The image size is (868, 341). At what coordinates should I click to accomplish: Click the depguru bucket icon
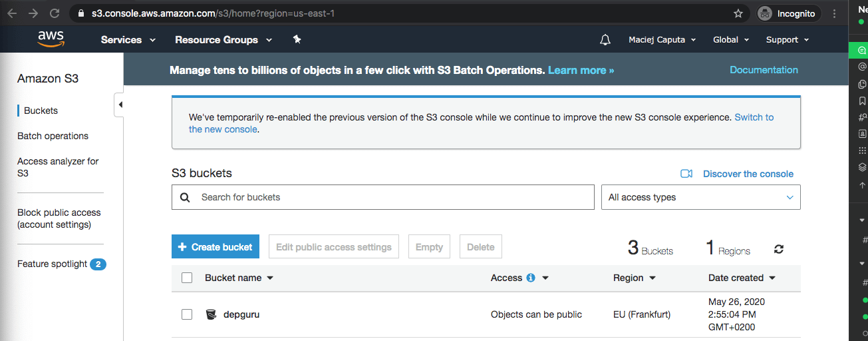point(211,314)
